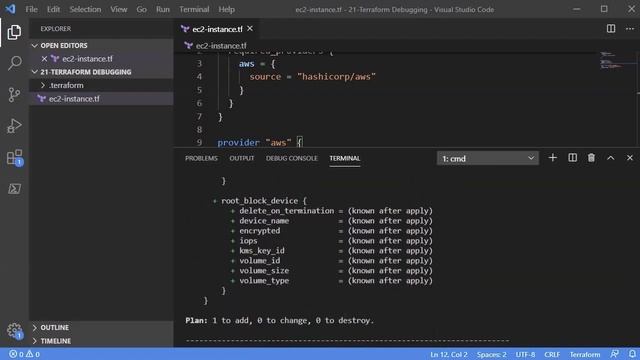
Task: Select the Terminal panel tab
Action: [345, 158]
